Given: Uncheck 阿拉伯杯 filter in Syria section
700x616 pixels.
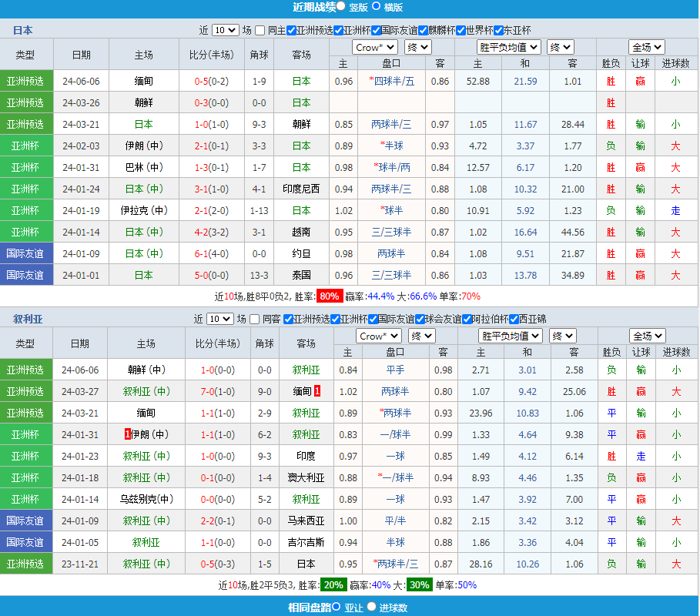Looking at the screenshot, I should 467,319.
